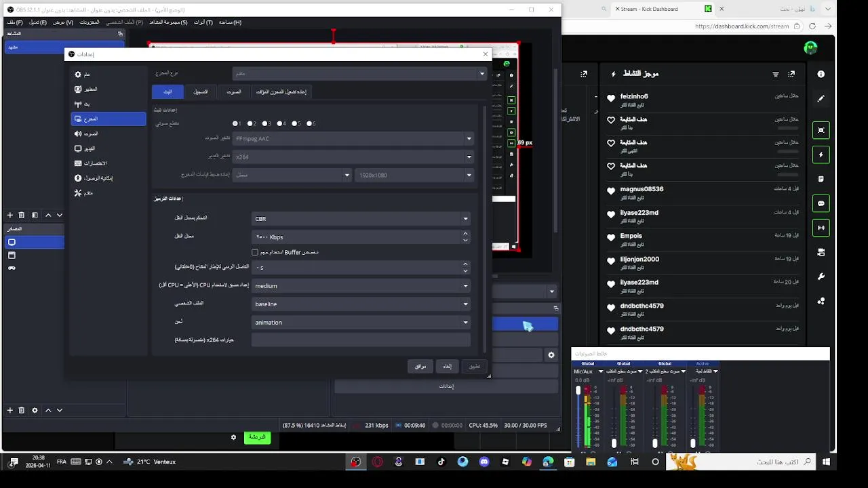The image size is (868, 488).
Task: Open General settings (عام) gear icon
Action: 78,75
